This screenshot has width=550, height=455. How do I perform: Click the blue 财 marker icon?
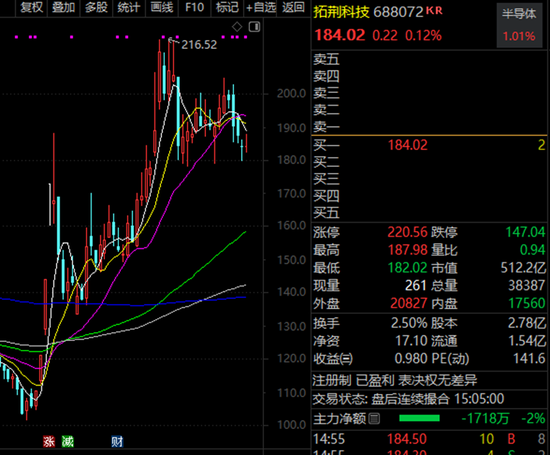(x=117, y=441)
